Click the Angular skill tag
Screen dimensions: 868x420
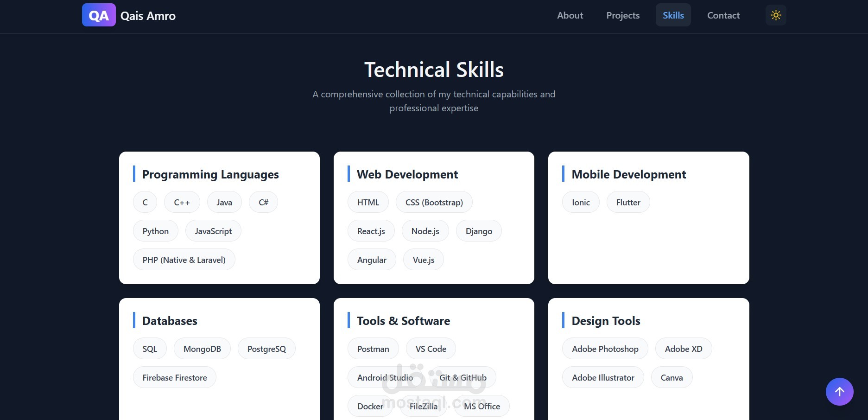[372, 260]
